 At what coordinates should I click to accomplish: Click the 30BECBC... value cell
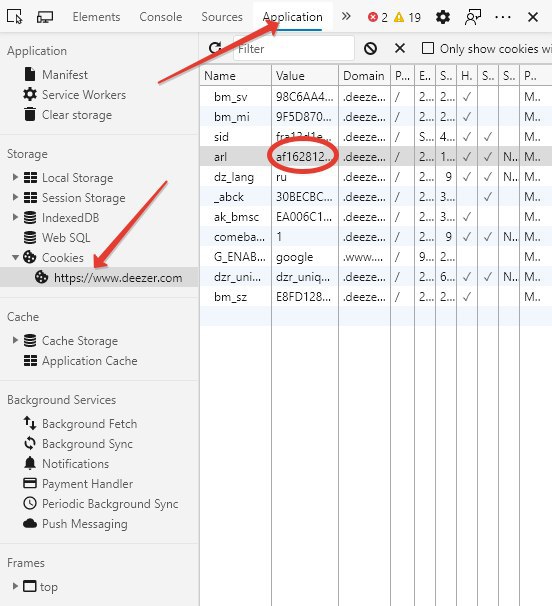pyautogui.click(x=305, y=197)
